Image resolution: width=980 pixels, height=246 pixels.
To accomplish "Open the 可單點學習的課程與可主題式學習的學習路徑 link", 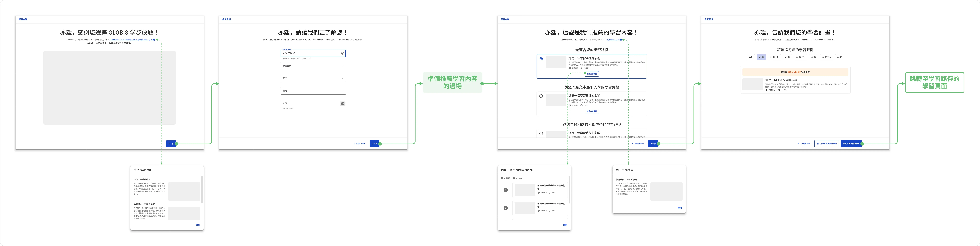I will click(x=131, y=40).
